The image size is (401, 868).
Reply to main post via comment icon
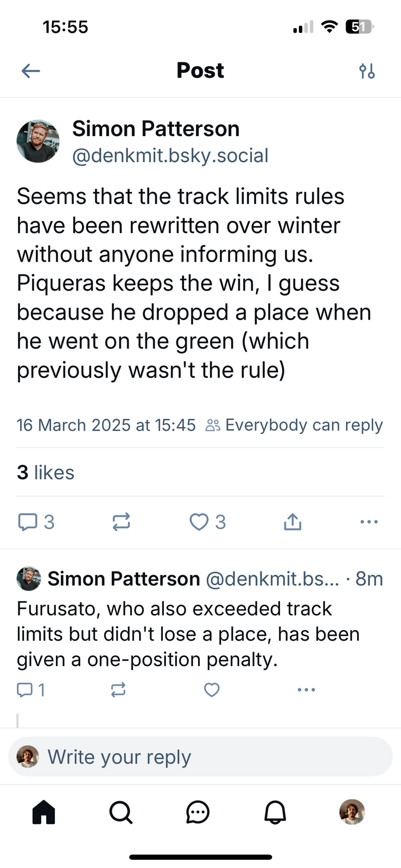28,522
